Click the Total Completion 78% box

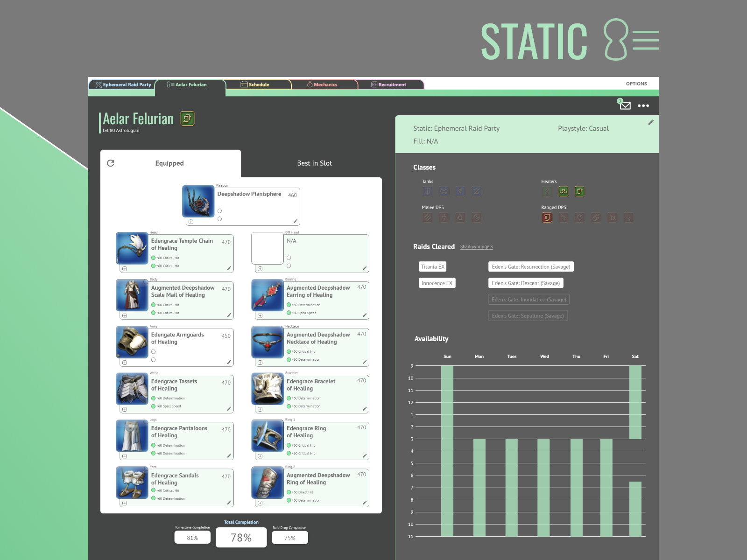click(241, 538)
